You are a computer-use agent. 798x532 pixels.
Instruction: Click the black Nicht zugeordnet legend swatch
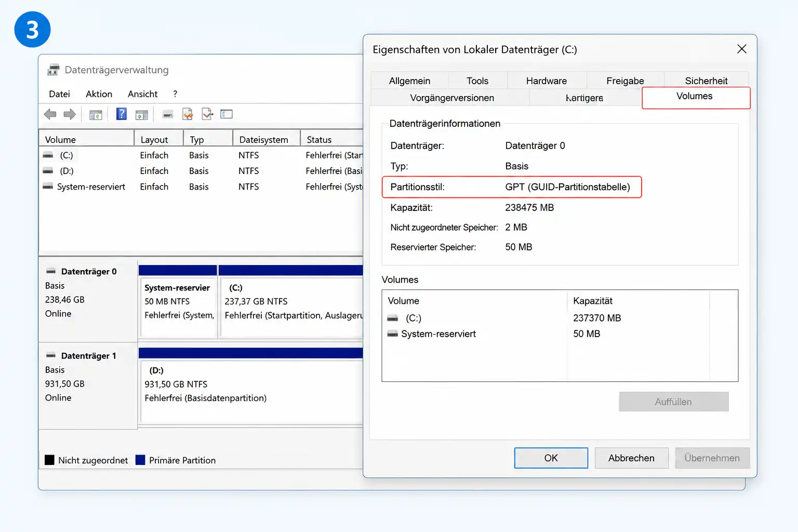(49, 460)
